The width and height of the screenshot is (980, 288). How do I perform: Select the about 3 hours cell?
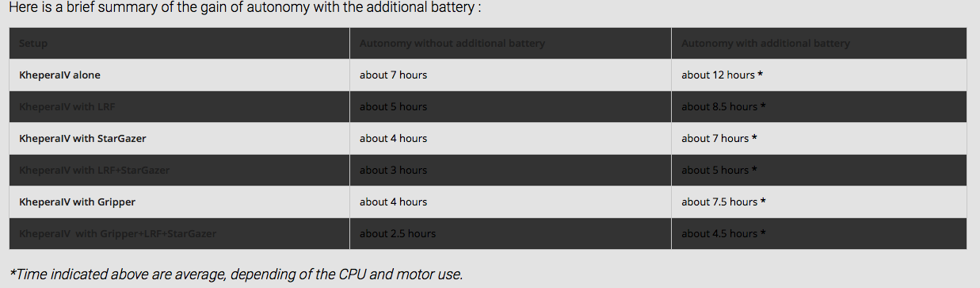[510, 171]
